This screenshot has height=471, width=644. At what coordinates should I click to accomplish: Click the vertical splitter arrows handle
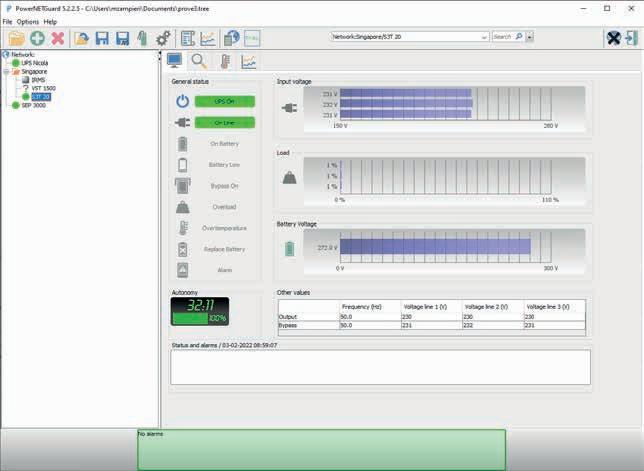pyautogui.click(x=159, y=57)
